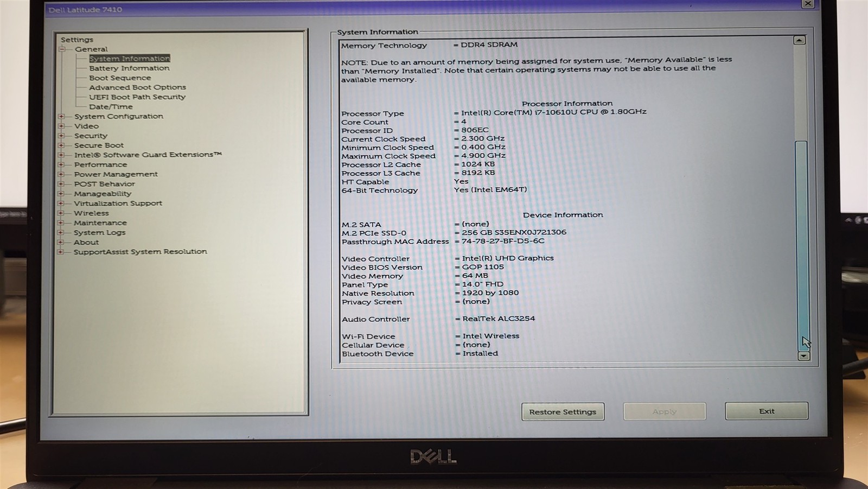The width and height of the screenshot is (868, 489).
Task: Click the Passthrough MAC Address value
Action: [503, 241]
